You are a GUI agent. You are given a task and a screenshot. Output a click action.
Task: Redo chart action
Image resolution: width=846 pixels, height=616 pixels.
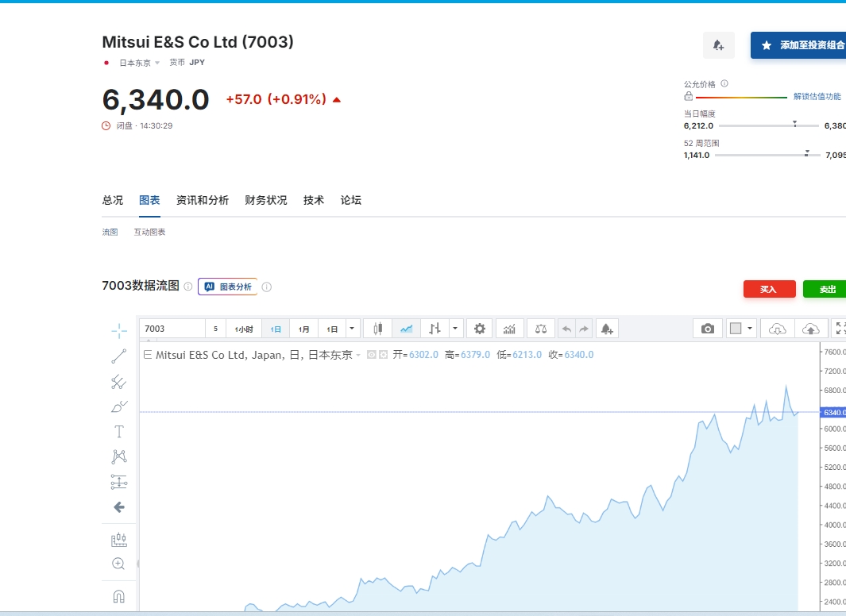click(x=584, y=329)
